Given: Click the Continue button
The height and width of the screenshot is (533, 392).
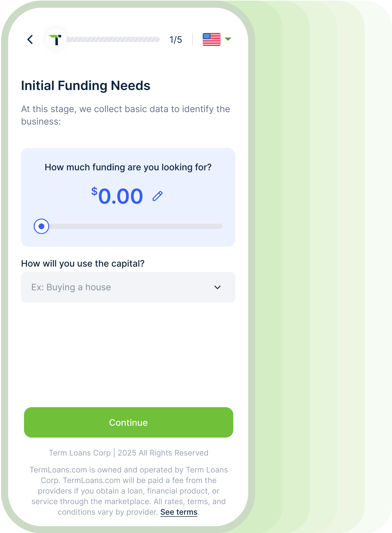Looking at the screenshot, I should (x=129, y=422).
